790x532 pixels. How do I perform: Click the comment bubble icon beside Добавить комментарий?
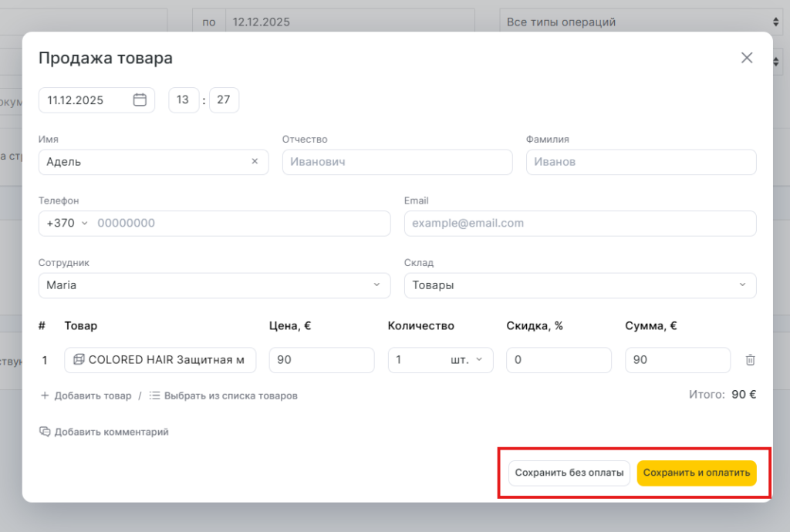pyautogui.click(x=45, y=432)
